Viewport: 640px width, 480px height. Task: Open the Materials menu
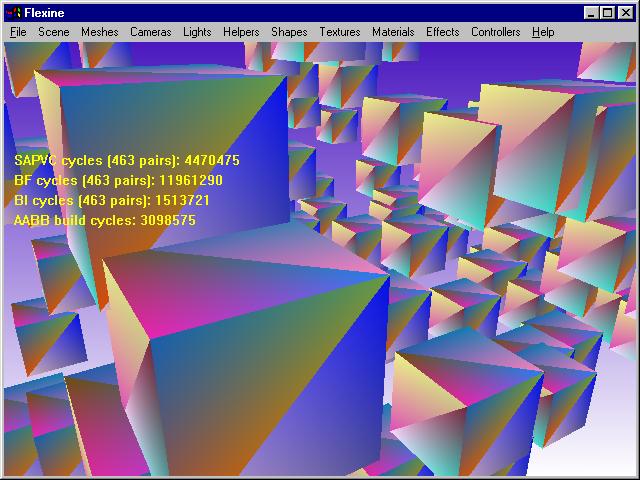393,32
